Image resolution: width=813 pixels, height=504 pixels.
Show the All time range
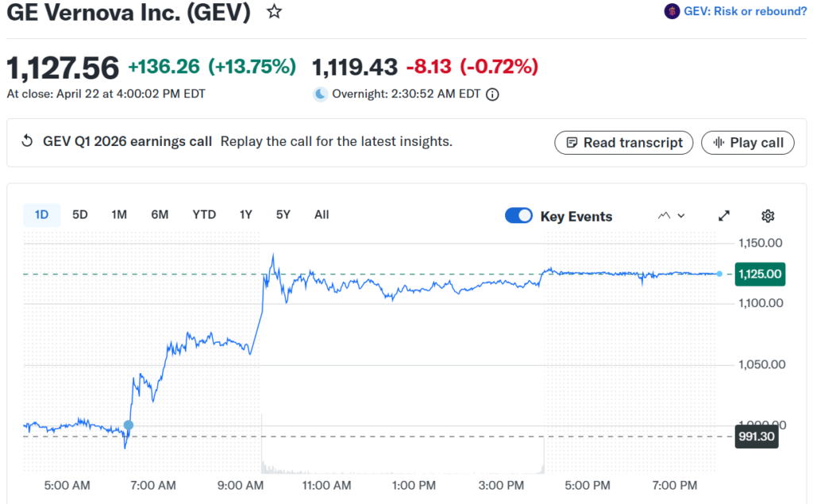tap(322, 214)
